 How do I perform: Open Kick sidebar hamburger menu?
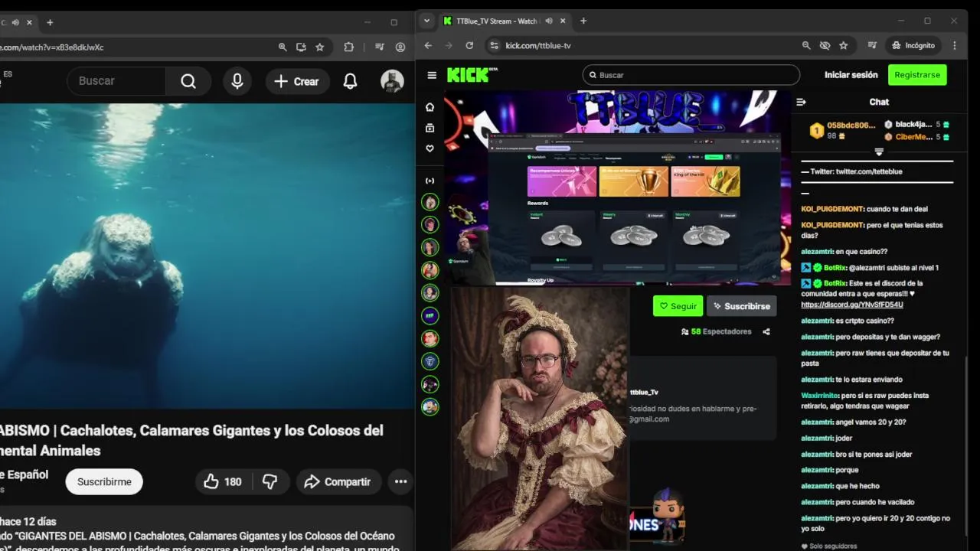click(x=432, y=75)
